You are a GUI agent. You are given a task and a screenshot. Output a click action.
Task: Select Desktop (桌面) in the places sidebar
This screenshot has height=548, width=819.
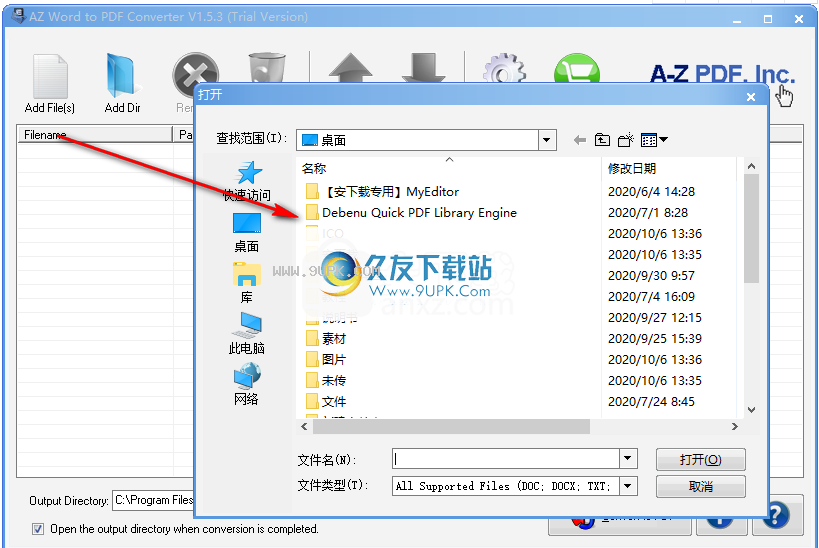247,232
